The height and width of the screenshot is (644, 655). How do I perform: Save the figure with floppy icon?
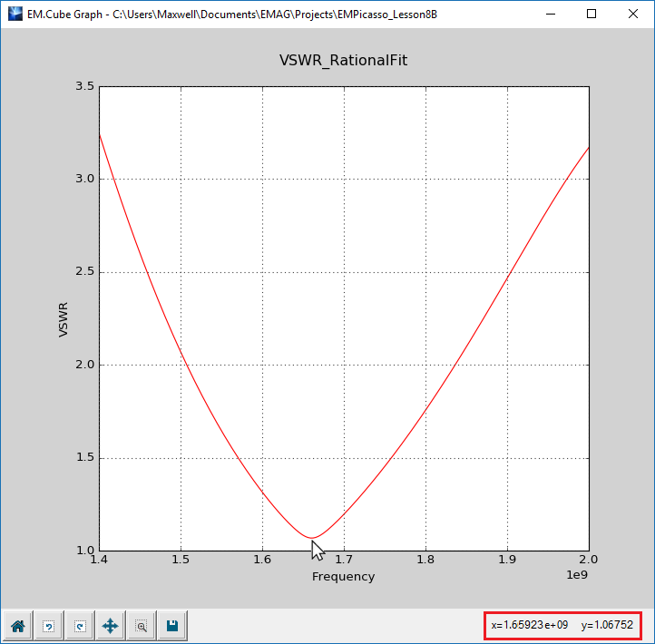pyautogui.click(x=172, y=626)
